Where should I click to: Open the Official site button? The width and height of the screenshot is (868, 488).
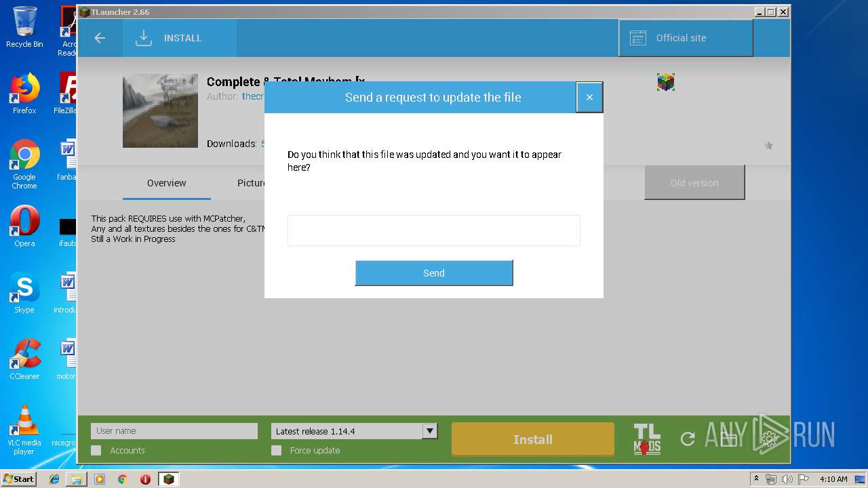pos(686,38)
